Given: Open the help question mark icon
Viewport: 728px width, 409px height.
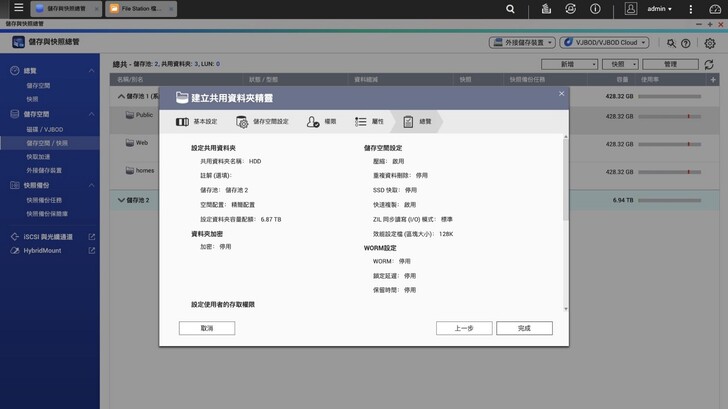Looking at the screenshot, I should pos(685,43).
